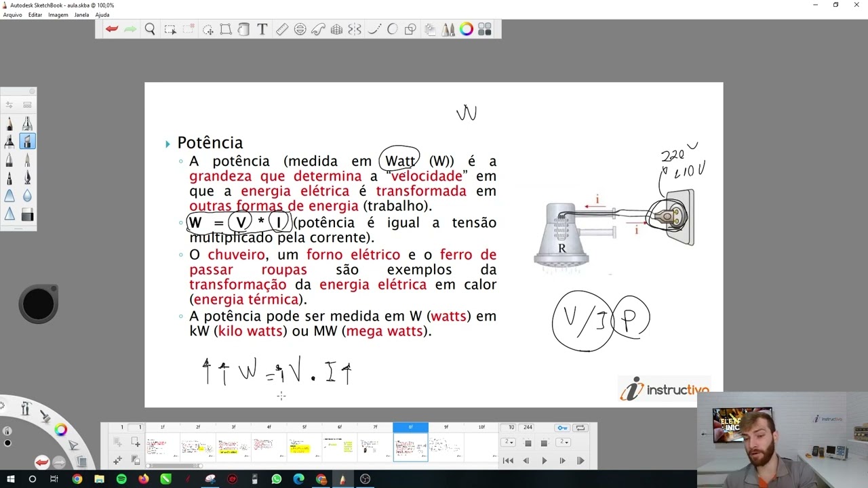Select the Zoom magnifier tool

point(150,29)
